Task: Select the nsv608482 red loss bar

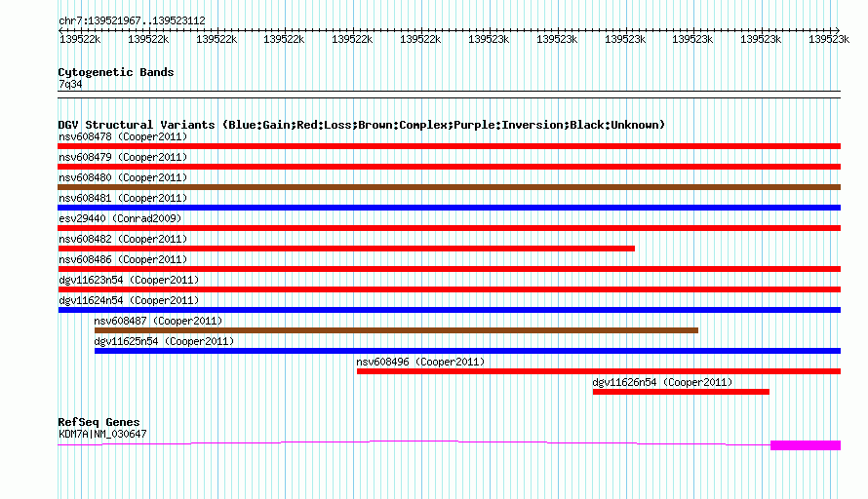Action: click(346, 249)
